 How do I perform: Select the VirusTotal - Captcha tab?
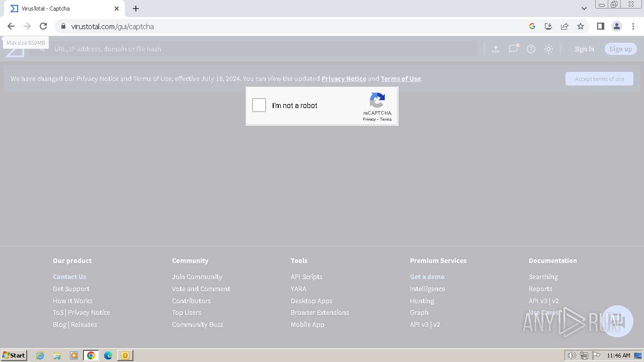click(x=64, y=9)
